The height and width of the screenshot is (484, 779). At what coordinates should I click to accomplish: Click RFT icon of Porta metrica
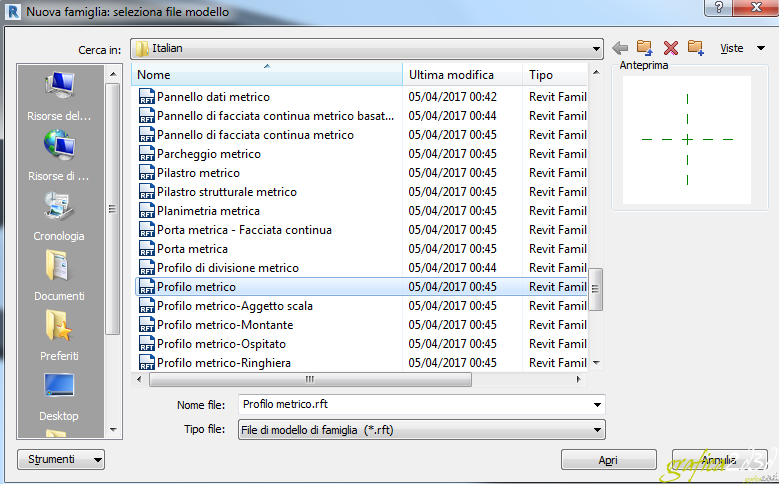point(147,248)
